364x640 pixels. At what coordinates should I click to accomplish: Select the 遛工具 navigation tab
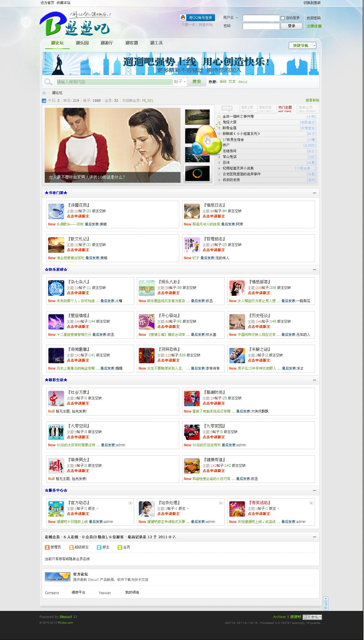[x=156, y=43]
